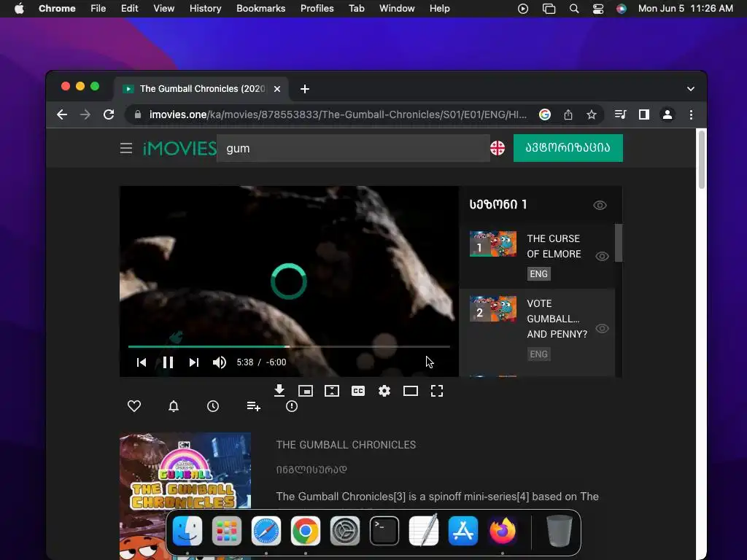Open Finder from the Dock
Image resolution: width=747 pixels, height=560 pixels.
tap(187, 531)
